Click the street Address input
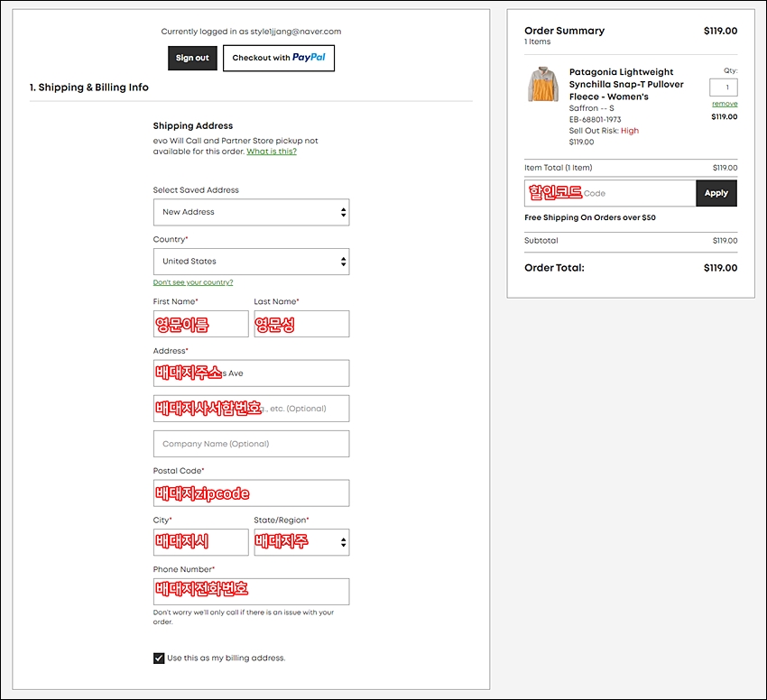767x700 pixels. 252,373
